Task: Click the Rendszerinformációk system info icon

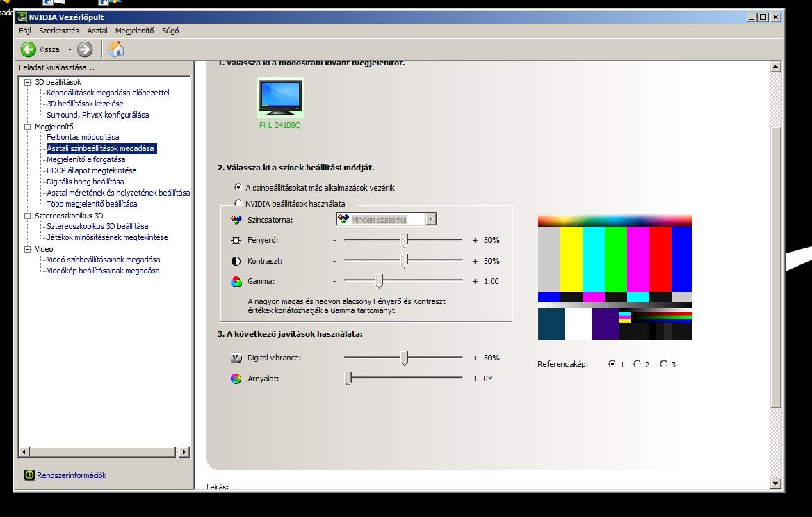Action: [29, 475]
